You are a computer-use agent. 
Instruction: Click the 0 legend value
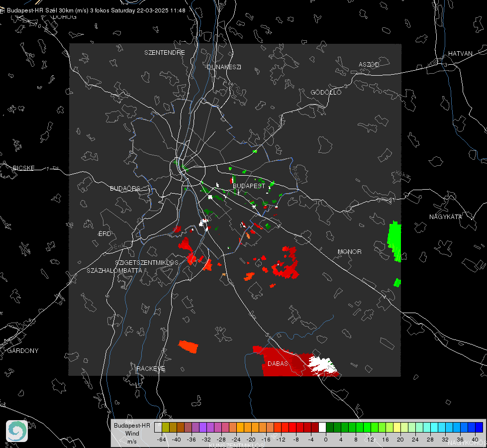326,440
